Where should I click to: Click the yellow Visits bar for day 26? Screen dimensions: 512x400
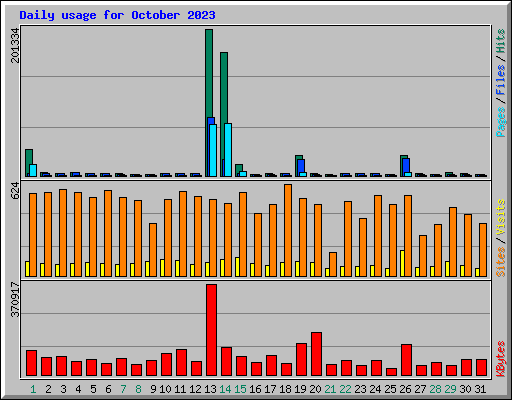pyautogui.click(x=403, y=263)
